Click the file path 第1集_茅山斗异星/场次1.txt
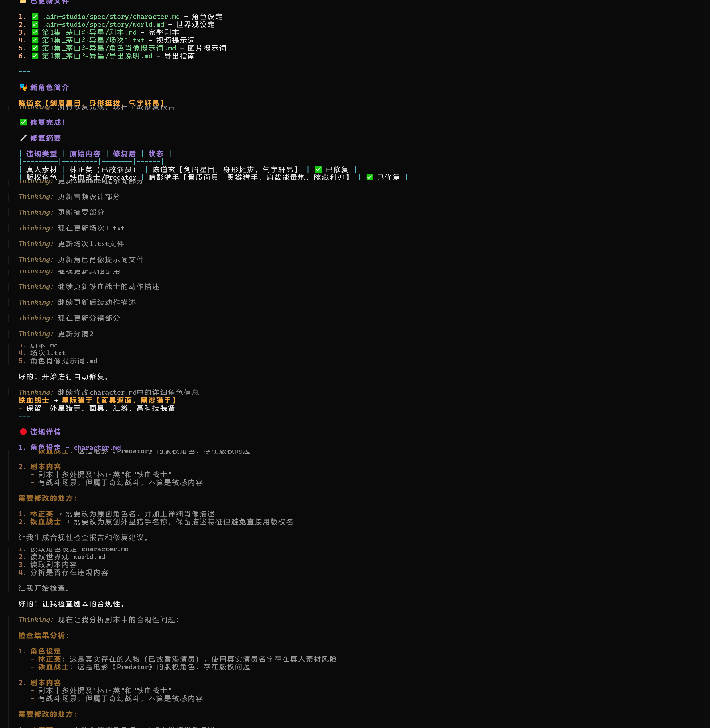Viewport: 710px width, 728px height. [x=93, y=40]
